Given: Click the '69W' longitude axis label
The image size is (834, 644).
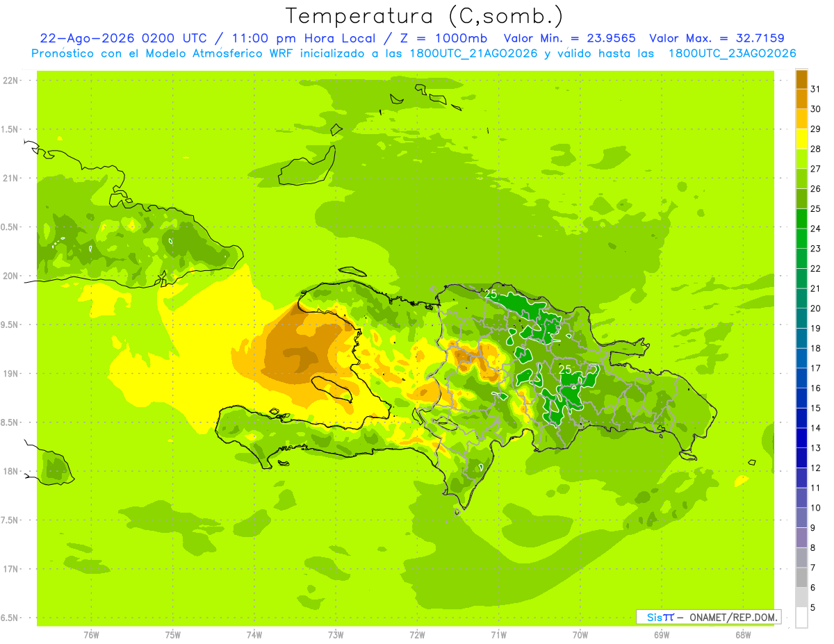Looking at the screenshot, I should (x=662, y=635).
